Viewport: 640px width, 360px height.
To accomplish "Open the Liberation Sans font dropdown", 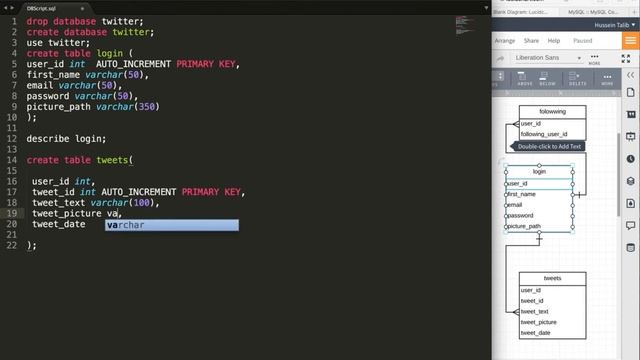I will (548, 58).
